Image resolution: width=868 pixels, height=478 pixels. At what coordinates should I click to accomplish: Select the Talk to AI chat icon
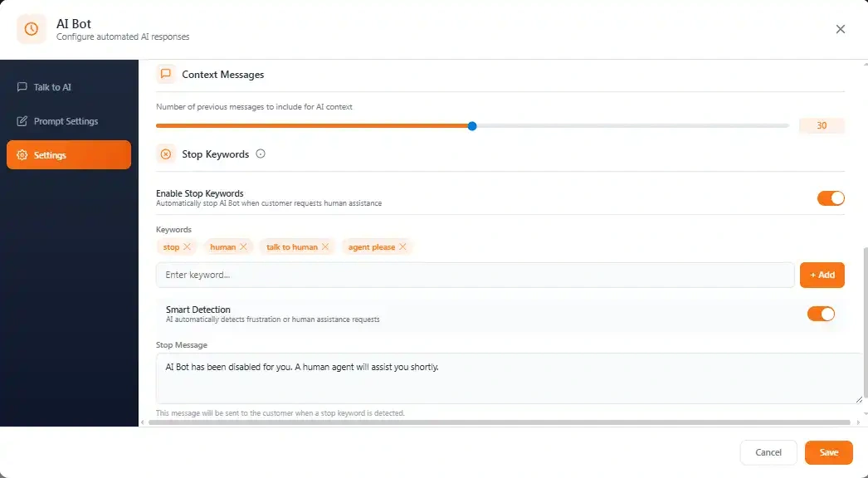click(x=22, y=87)
